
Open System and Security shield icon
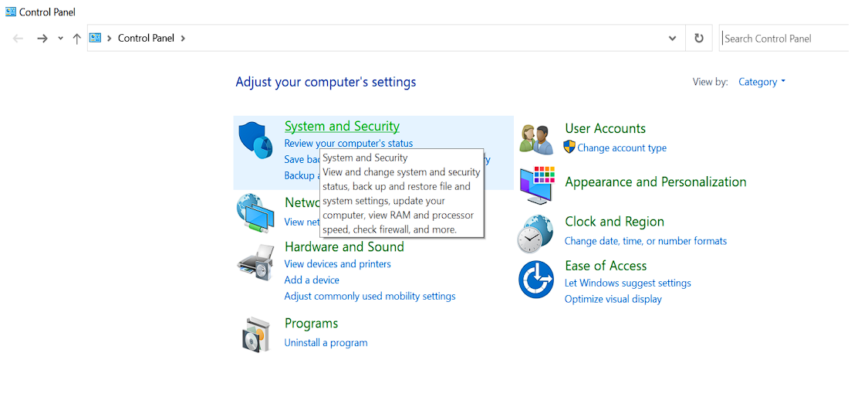pyautogui.click(x=255, y=141)
